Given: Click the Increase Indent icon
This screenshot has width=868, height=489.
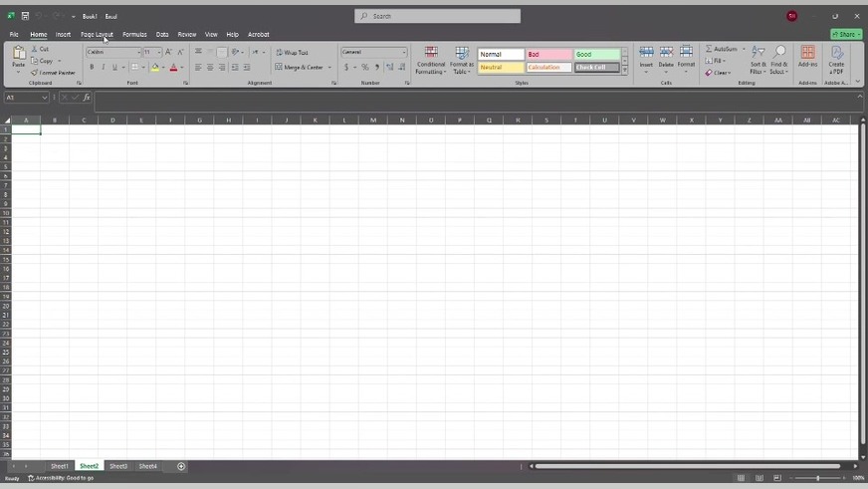Looking at the screenshot, I should click(x=247, y=67).
